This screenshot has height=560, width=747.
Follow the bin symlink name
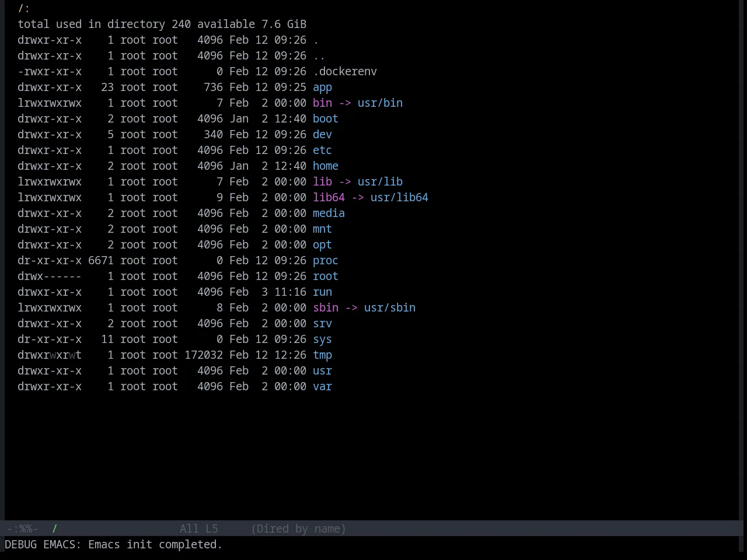pyautogui.click(x=322, y=103)
